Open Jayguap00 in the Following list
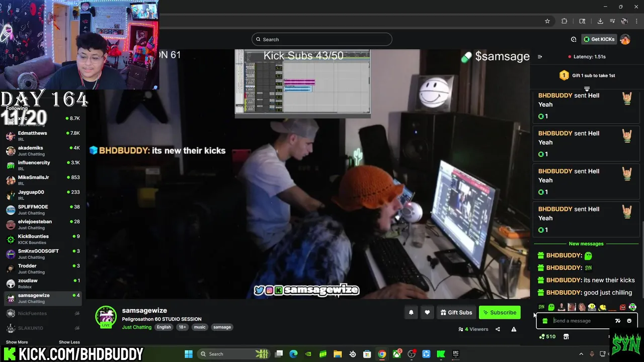Viewport: 644px width, 362px height. point(43,195)
